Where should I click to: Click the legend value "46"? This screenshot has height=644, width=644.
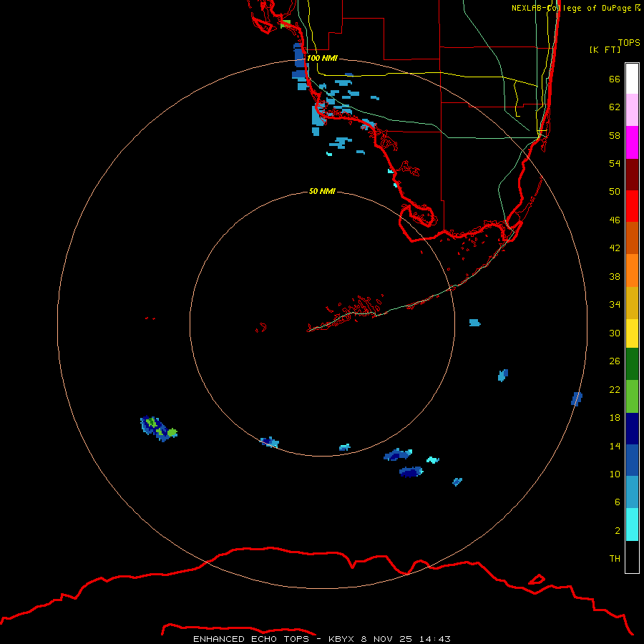615,220
